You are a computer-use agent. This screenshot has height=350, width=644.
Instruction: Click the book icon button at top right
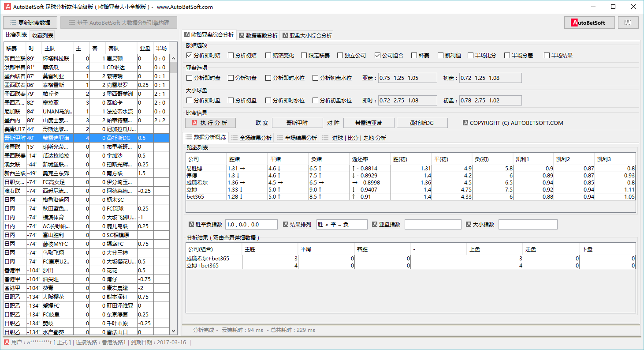pyautogui.click(x=628, y=23)
